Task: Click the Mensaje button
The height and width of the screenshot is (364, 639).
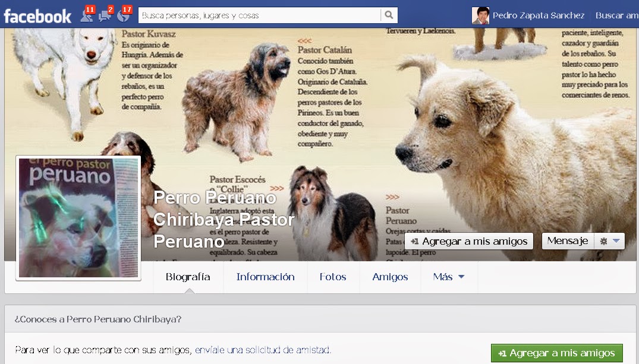Action: [568, 241]
